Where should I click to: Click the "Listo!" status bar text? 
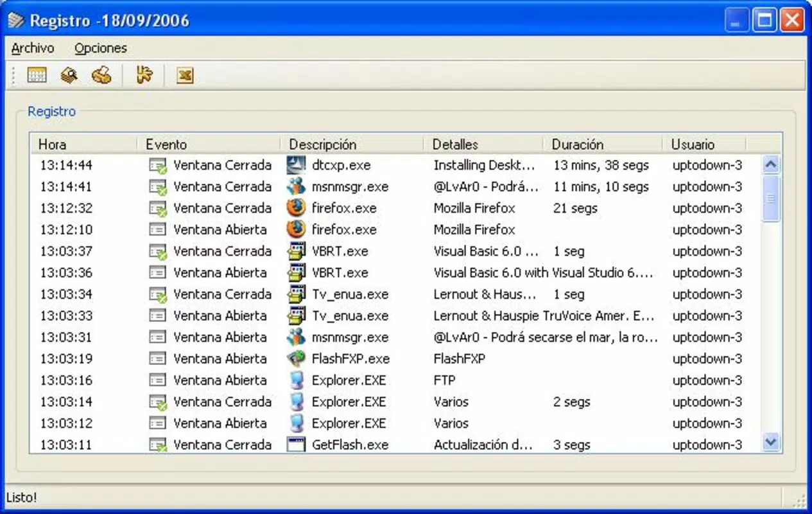pyautogui.click(x=21, y=497)
